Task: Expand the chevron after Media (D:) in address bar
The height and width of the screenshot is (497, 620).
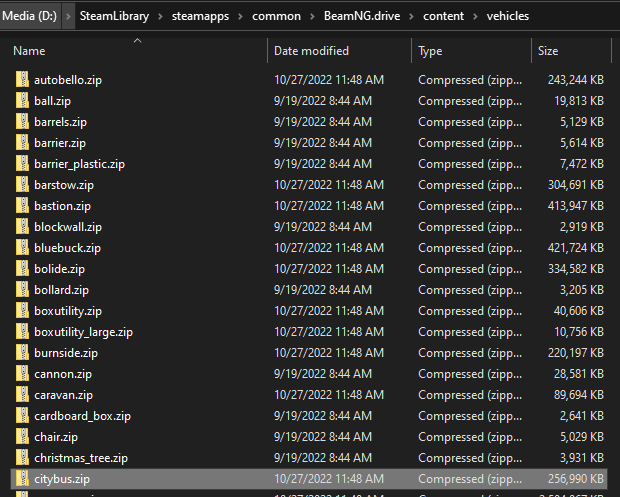Action: (x=68, y=16)
